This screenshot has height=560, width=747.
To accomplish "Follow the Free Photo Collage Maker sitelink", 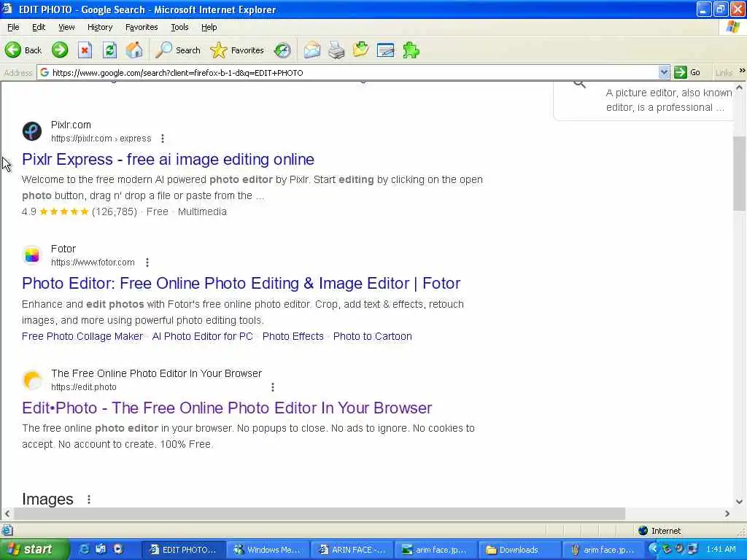I will (x=82, y=336).
